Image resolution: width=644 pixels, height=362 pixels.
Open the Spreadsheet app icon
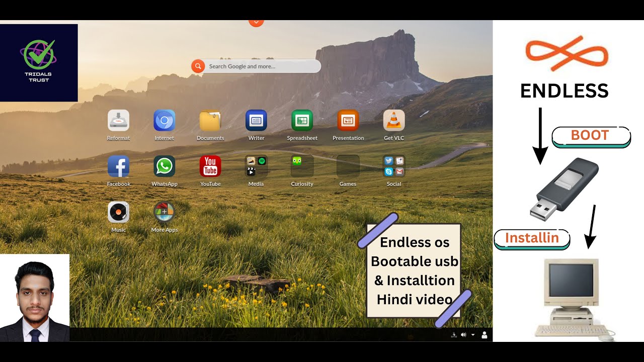302,121
